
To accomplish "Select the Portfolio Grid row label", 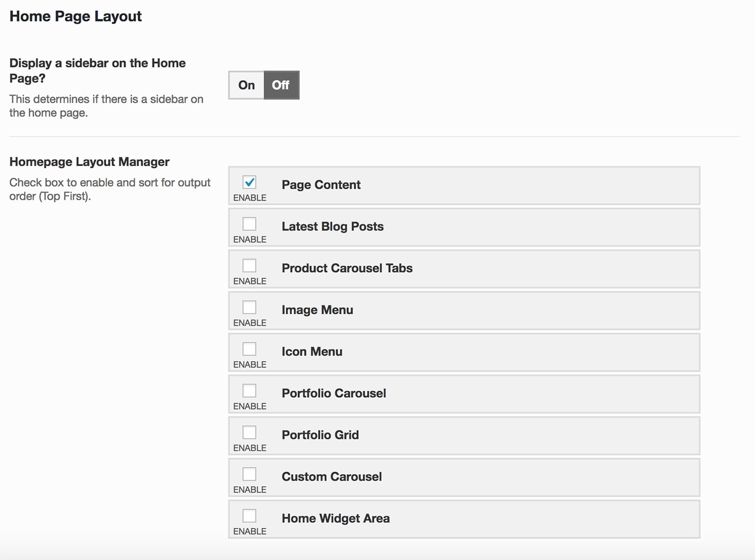I will pos(320,435).
